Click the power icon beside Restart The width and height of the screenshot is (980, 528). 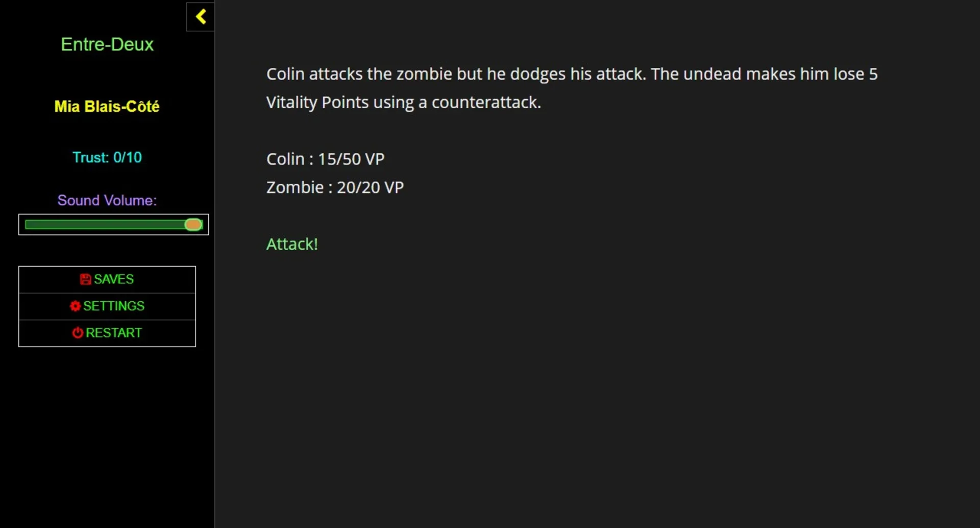[x=78, y=333]
